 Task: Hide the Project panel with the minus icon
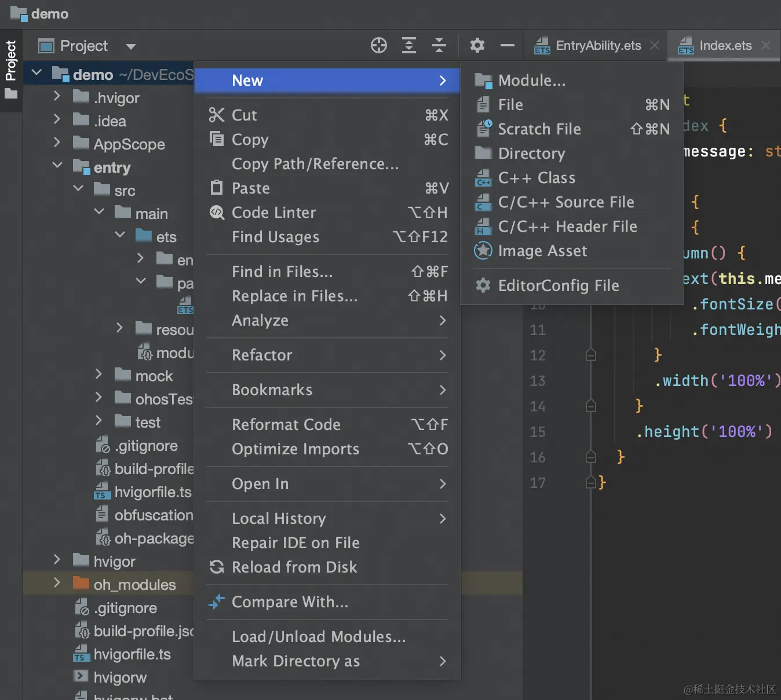[508, 45]
